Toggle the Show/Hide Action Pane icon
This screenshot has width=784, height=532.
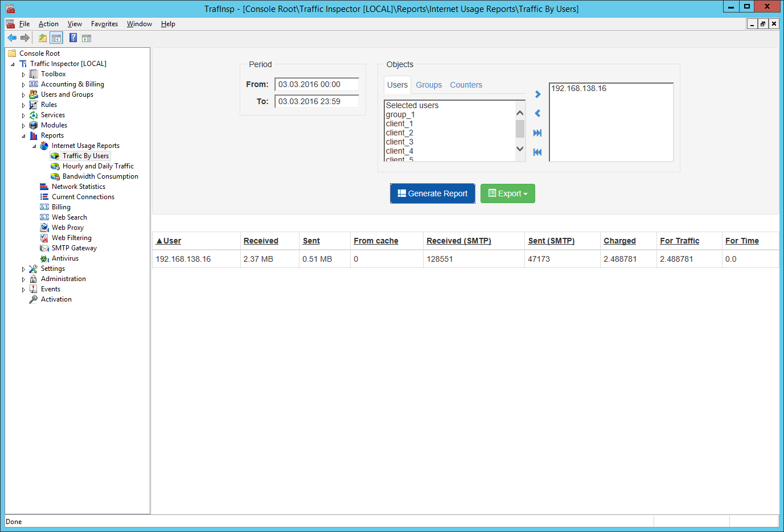pos(87,38)
